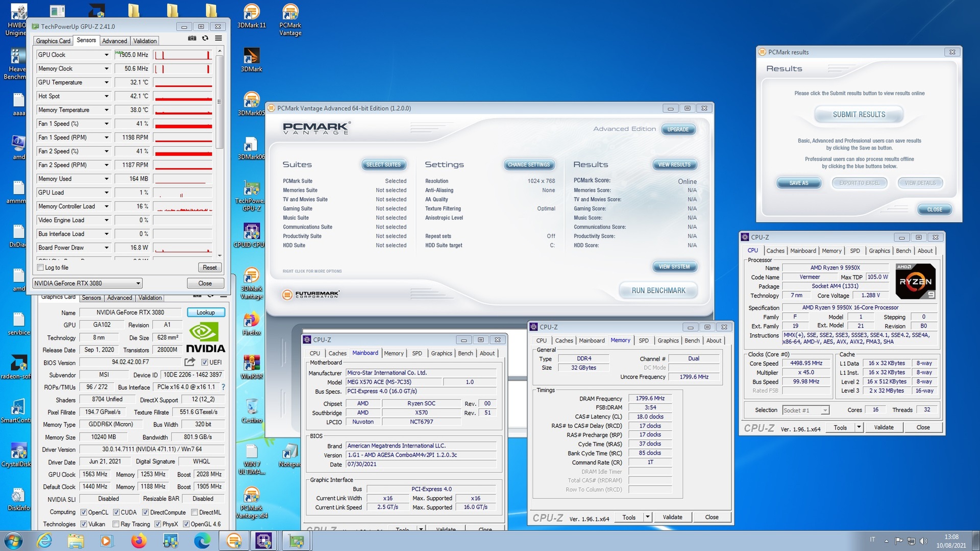Click the GPU-Z screenshot camera icon
Image resolution: width=980 pixels, height=551 pixels.
point(192,38)
